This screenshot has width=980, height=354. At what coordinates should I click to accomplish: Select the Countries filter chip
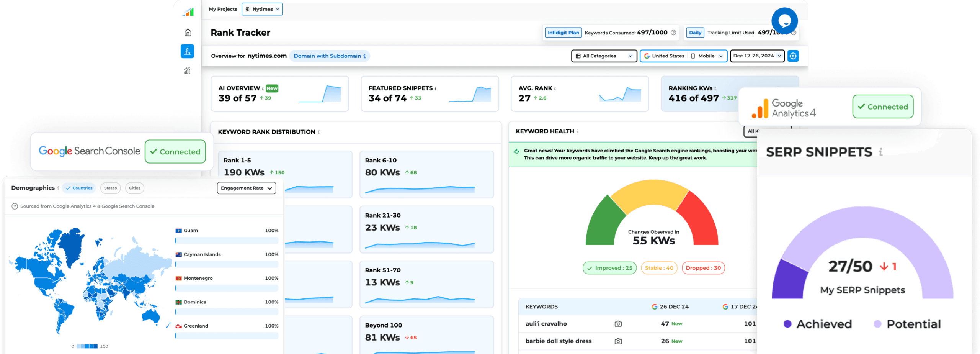pyautogui.click(x=79, y=188)
